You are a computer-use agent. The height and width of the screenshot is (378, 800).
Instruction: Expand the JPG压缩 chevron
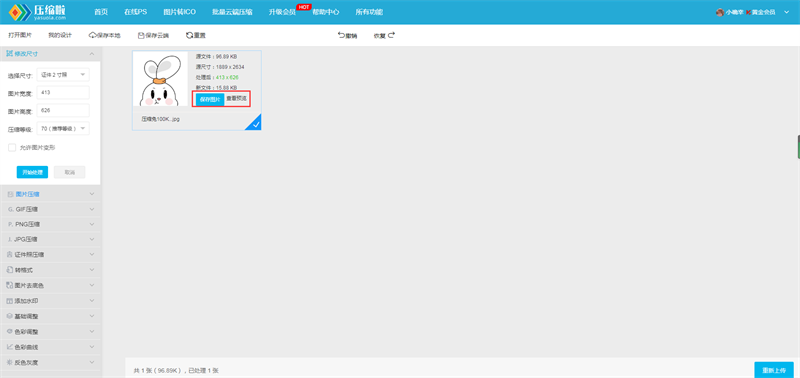click(92, 239)
